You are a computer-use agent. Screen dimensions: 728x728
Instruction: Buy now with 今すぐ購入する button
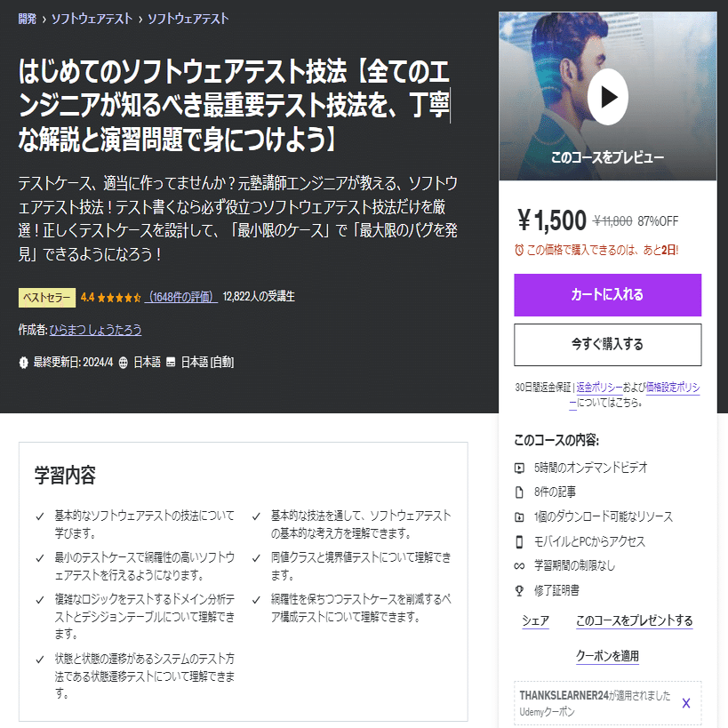coord(607,345)
